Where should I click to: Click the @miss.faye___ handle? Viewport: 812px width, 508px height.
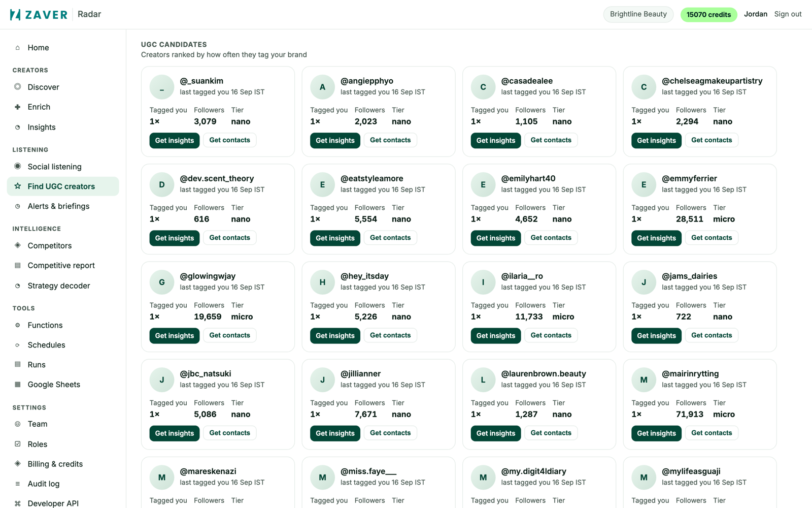point(368,471)
